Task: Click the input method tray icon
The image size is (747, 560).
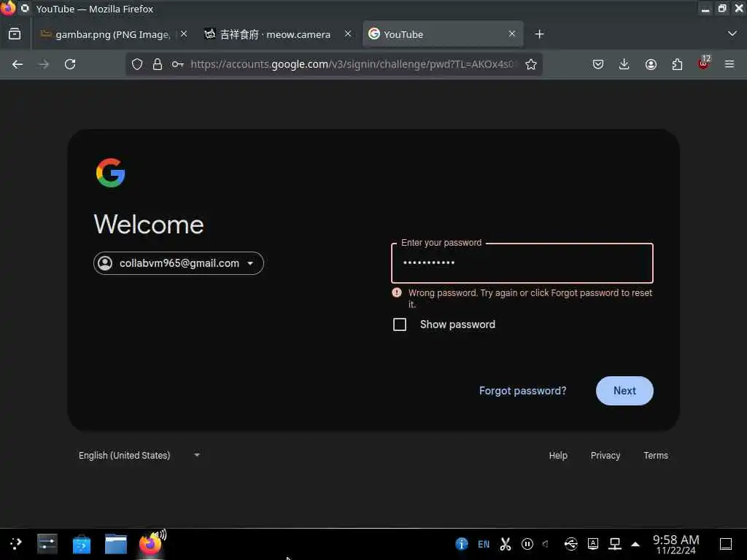Action: click(x=593, y=543)
